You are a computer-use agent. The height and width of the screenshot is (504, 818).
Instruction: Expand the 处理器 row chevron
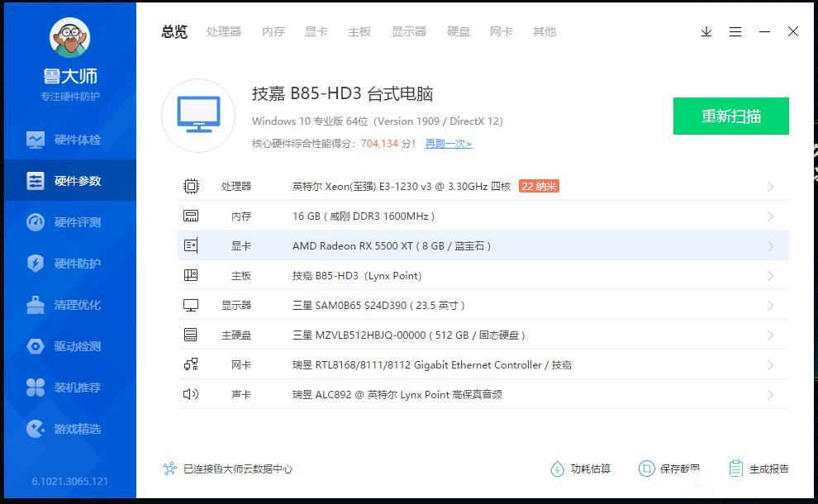(771, 187)
